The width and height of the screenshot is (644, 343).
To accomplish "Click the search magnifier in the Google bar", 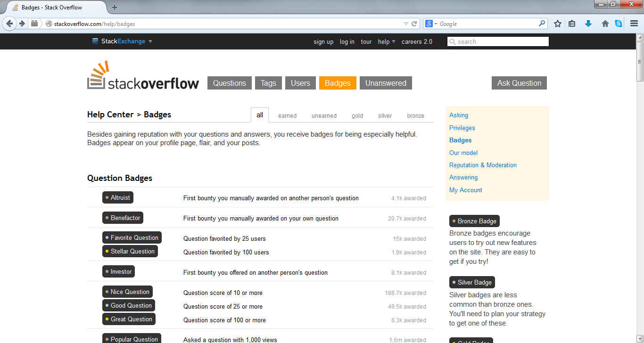I will point(542,23).
